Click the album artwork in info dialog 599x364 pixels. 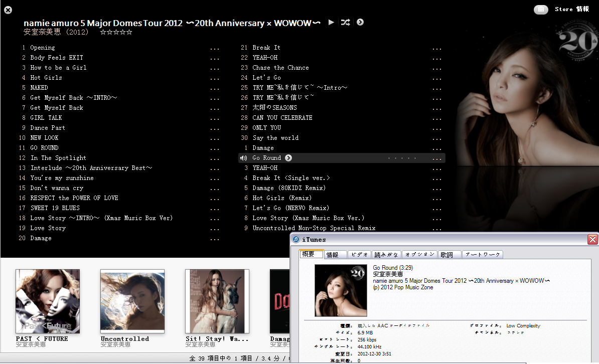pyautogui.click(x=341, y=291)
